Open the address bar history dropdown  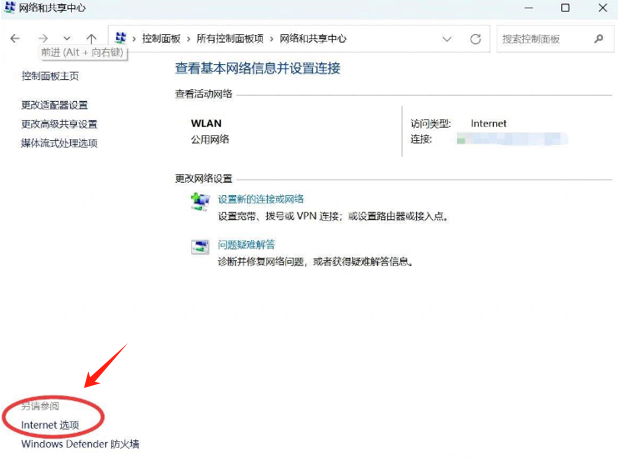click(447, 39)
